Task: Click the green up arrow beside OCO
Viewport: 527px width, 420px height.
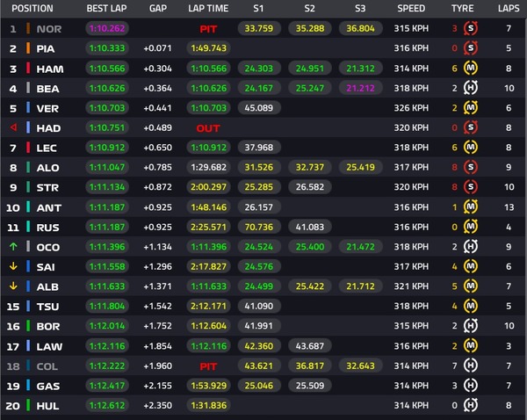Action: coord(13,247)
